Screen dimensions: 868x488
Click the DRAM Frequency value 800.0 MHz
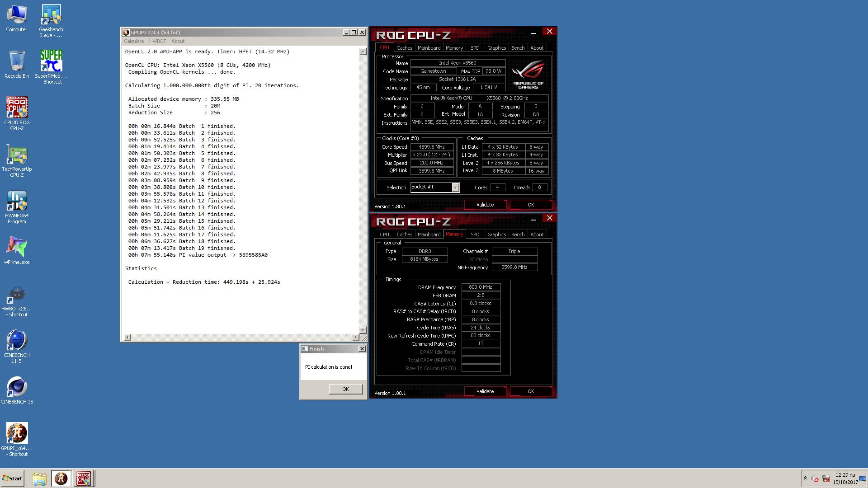(x=481, y=287)
